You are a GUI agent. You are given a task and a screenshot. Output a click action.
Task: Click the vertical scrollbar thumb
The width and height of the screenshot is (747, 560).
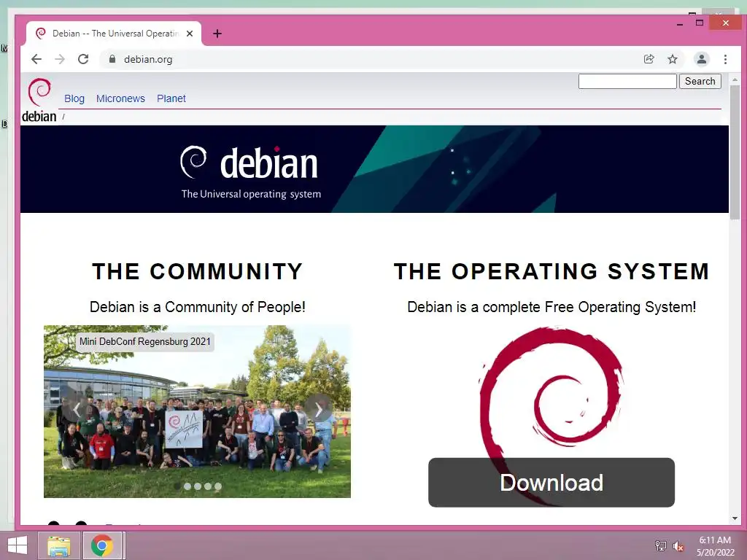(x=735, y=152)
